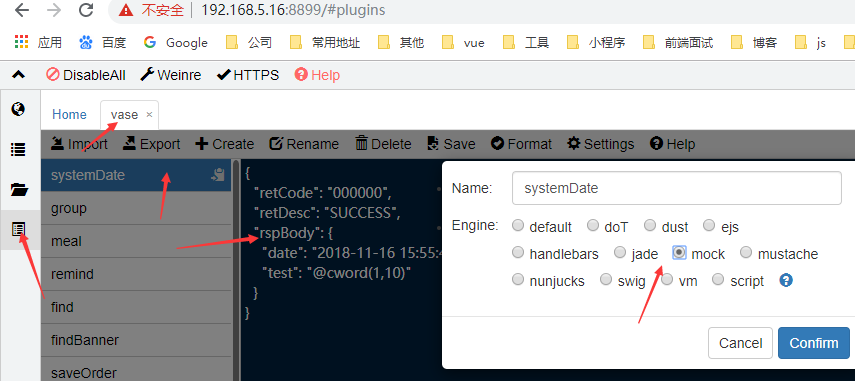Select find in the template list
The width and height of the screenshot is (855, 381).
click(136, 307)
